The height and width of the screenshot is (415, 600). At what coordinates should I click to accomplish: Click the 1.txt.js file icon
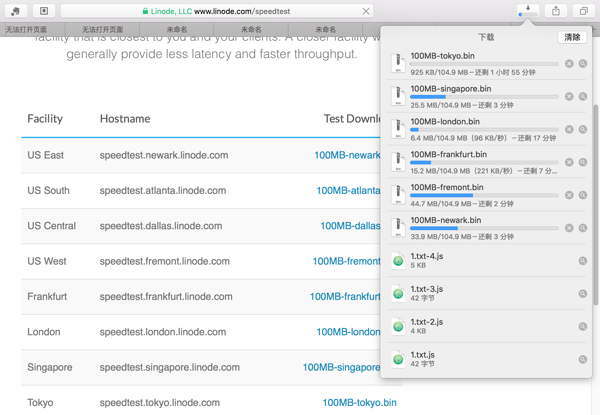pyautogui.click(x=398, y=359)
